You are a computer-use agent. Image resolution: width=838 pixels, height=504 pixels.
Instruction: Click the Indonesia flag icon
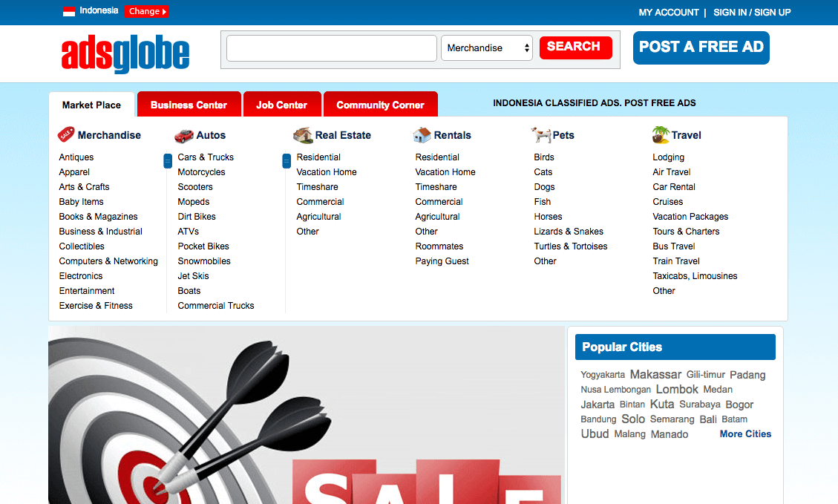[68, 11]
